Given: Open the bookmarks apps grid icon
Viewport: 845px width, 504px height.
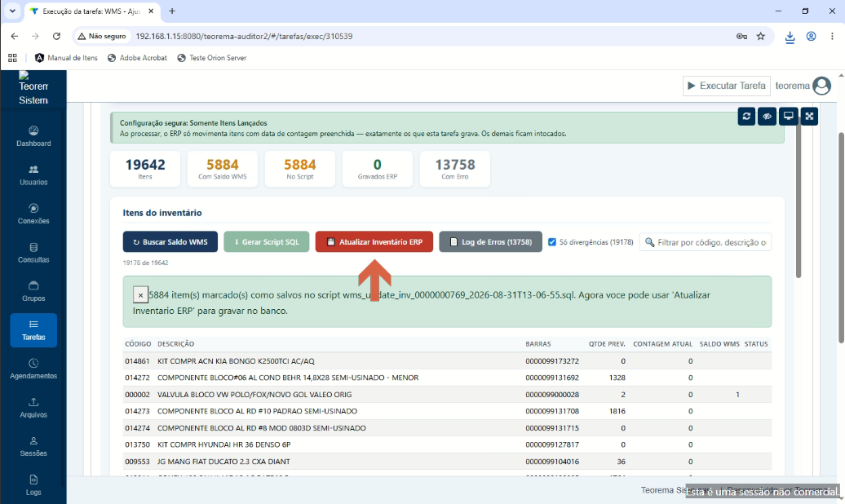Looking at the screenshot, I should click(12, 58).
